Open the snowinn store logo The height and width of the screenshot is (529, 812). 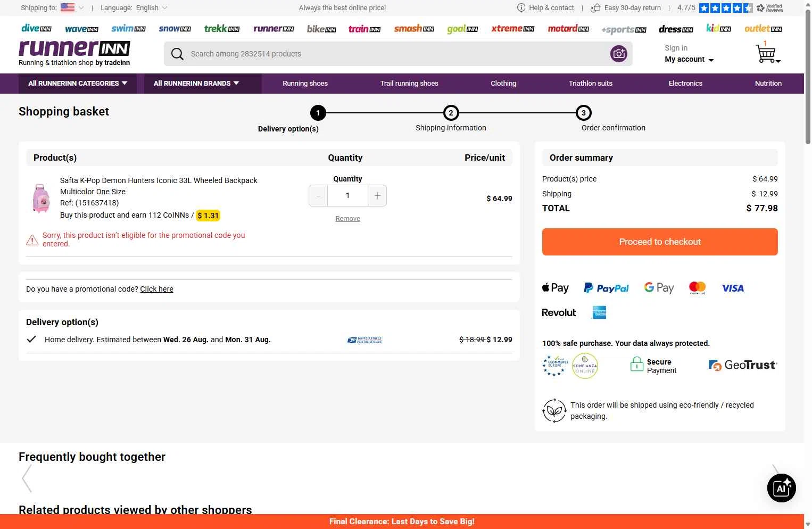click(175, 29)
